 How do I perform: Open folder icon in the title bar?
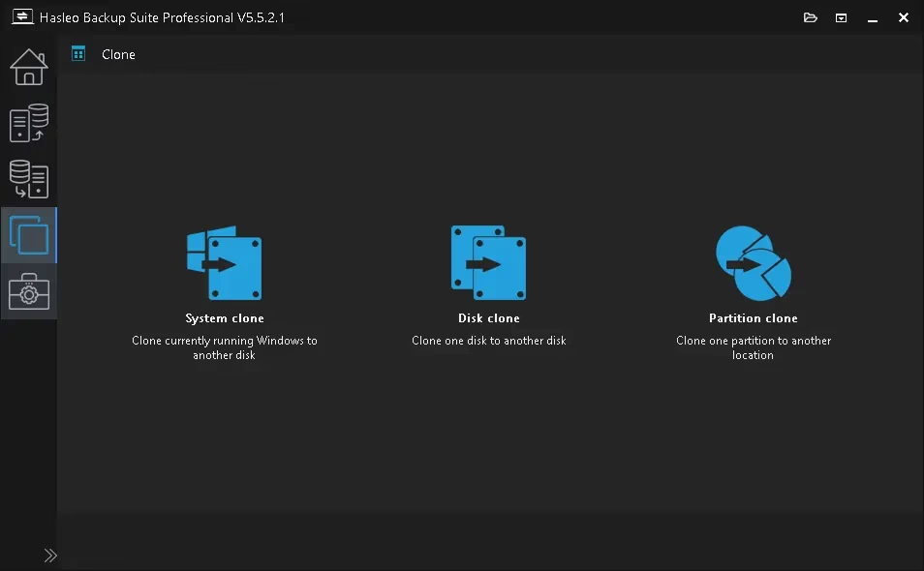pyautogui.click(x=811, y=17)
